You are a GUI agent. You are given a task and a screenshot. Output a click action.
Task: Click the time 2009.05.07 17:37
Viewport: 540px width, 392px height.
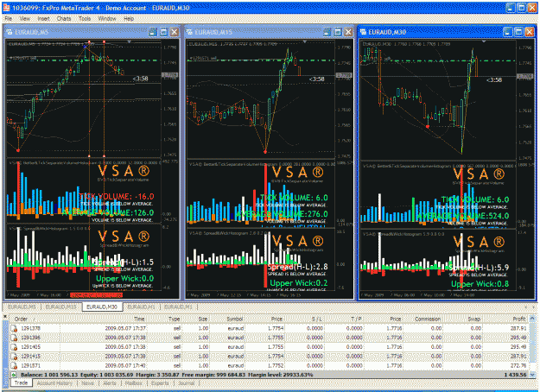[125, 328]
